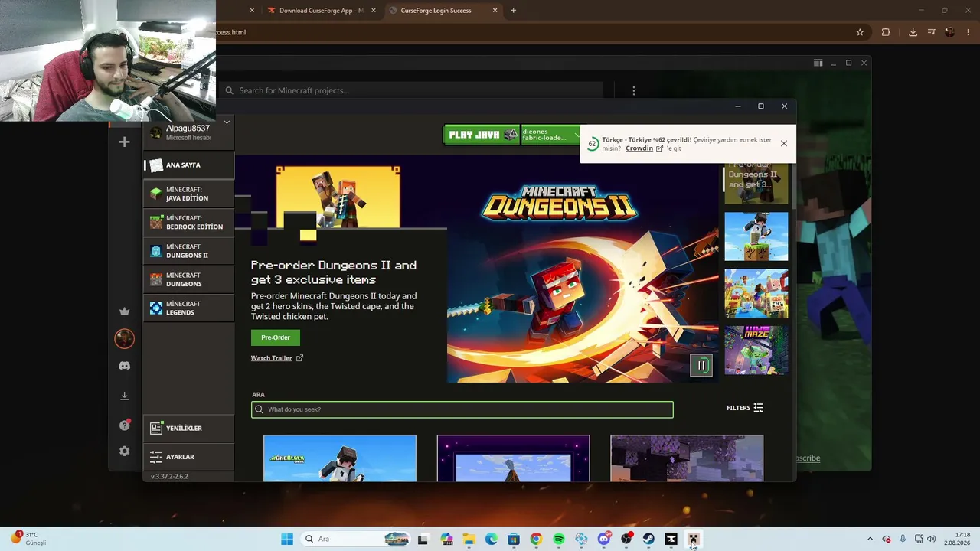Show hidden system tray icons
Viewport: 980px width, 551px height.
point(870,539)
